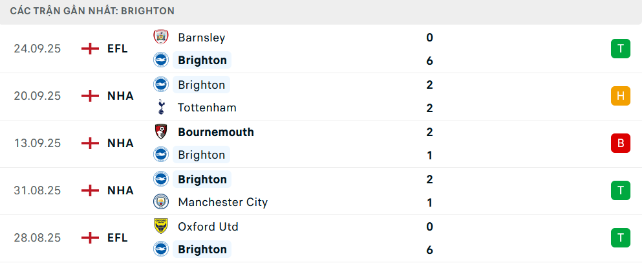Screen dimensions: 644x263
Task: Click the Oxford Utd crest icon
Action: point(160,226)
